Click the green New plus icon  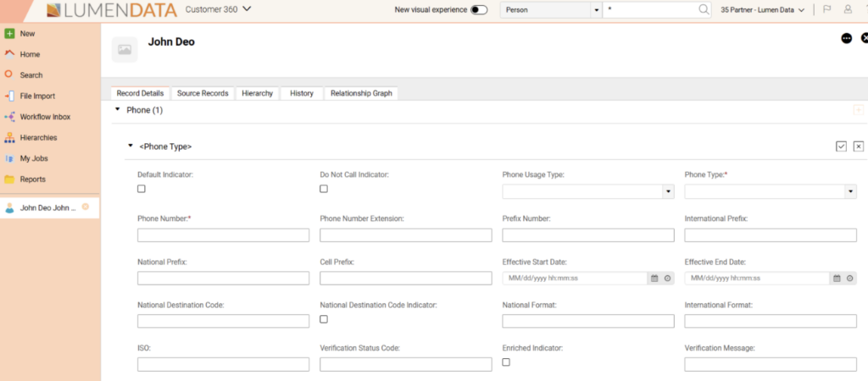[x=8, y=33]
